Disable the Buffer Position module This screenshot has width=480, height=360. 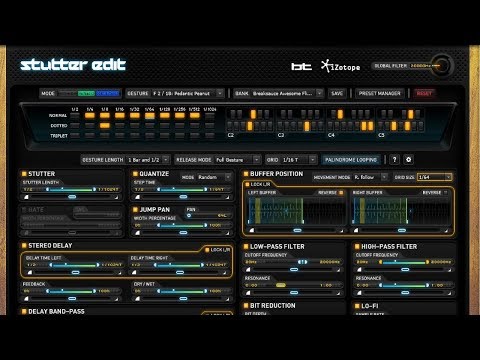[x=246, y=174]
